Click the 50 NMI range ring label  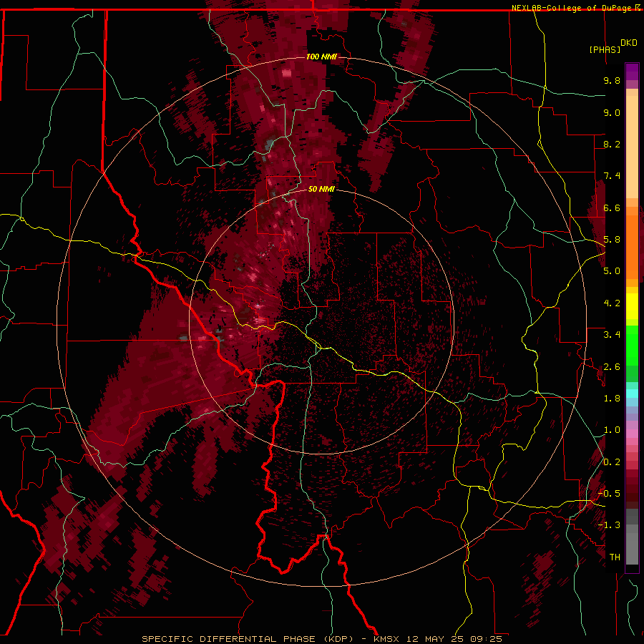[x=321, y=189]
